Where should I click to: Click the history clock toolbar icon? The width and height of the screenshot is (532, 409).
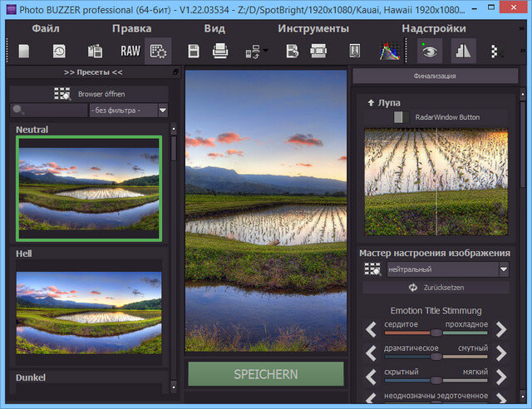coord(59,52)
